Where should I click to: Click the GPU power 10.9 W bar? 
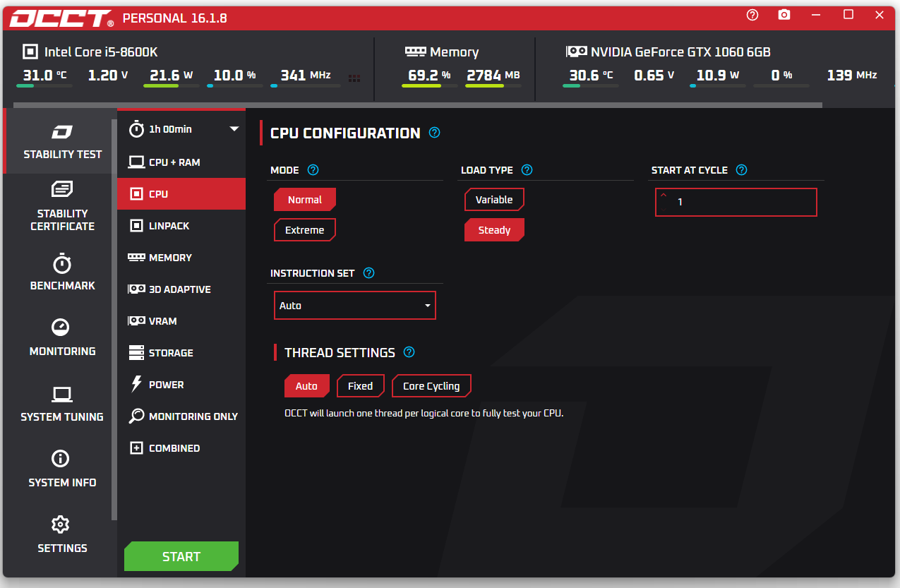coord(718,86)
